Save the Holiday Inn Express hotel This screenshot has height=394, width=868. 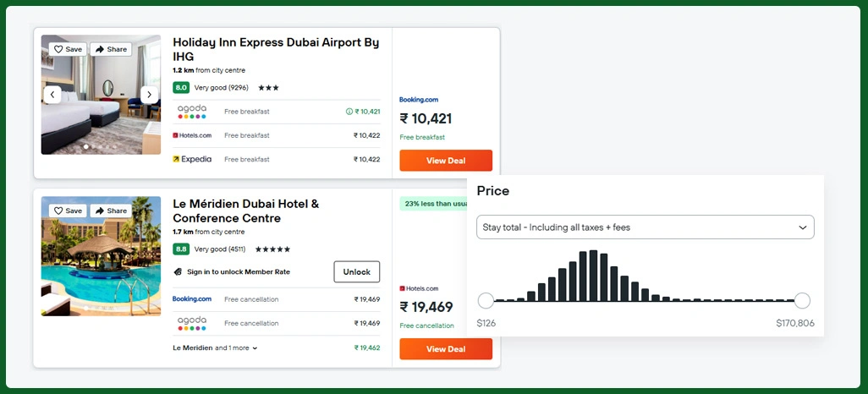(68, 49)
